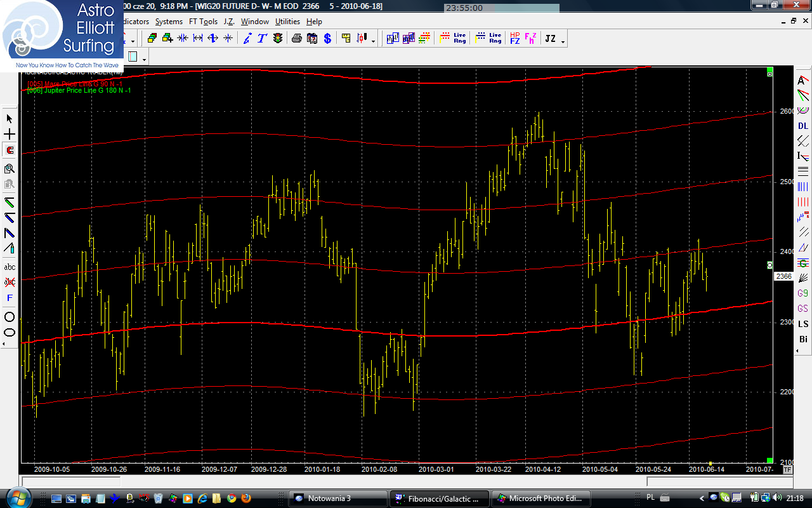Open Microsoft Photo Editor from taskbar
Image resolution: width=812 pixels, height=508 pixels.
(542, 498)
